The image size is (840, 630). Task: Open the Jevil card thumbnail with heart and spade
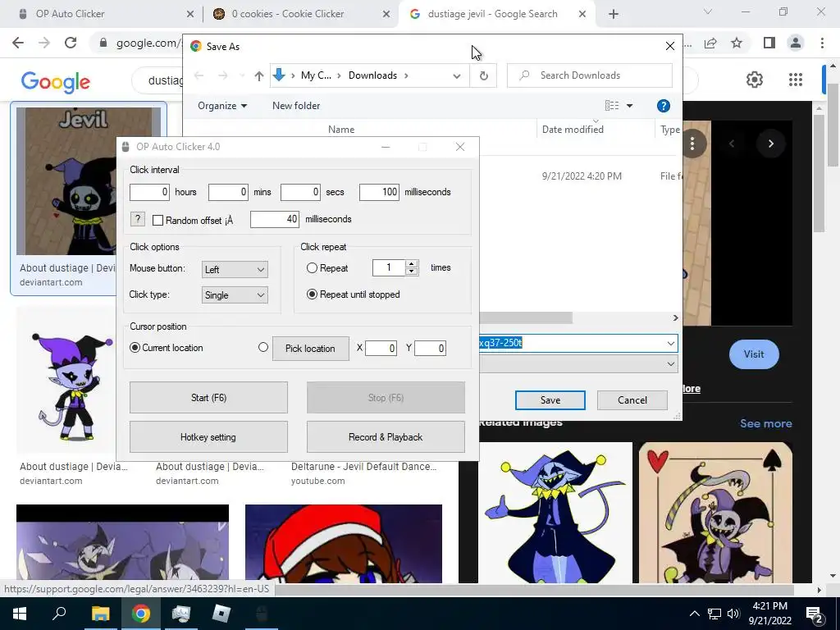[715, 513]
